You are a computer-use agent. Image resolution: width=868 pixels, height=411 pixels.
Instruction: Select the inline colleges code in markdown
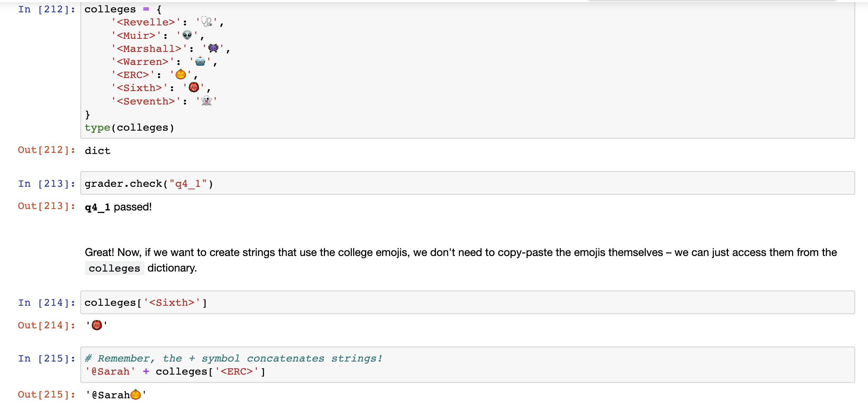click(x=114, y=268)
